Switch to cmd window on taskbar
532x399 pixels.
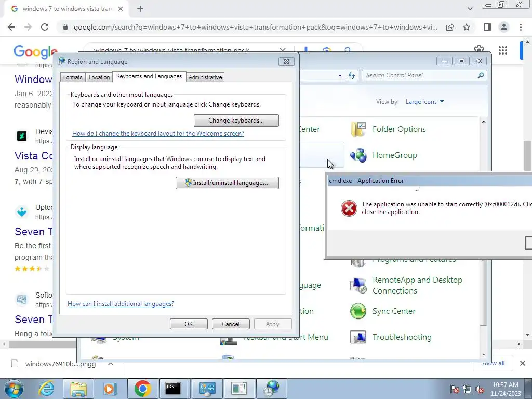[x=174, y=389]
